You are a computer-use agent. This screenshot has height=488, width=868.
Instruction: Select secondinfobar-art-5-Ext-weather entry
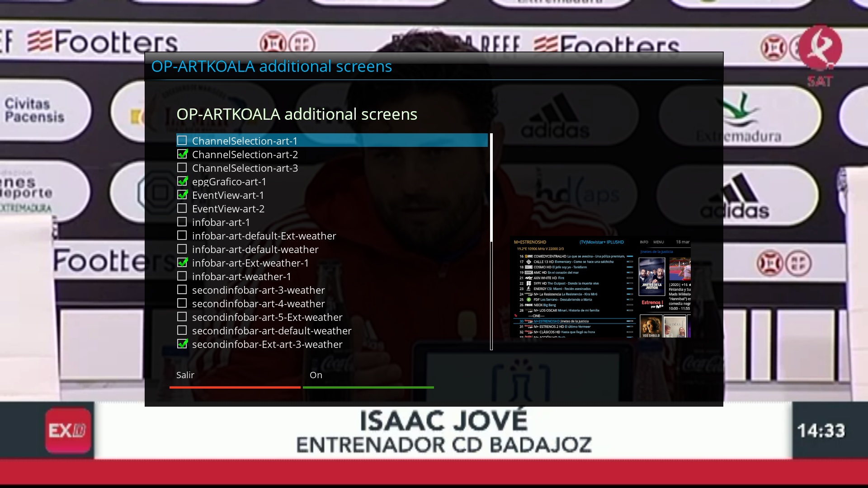click(x=267, y=317)
